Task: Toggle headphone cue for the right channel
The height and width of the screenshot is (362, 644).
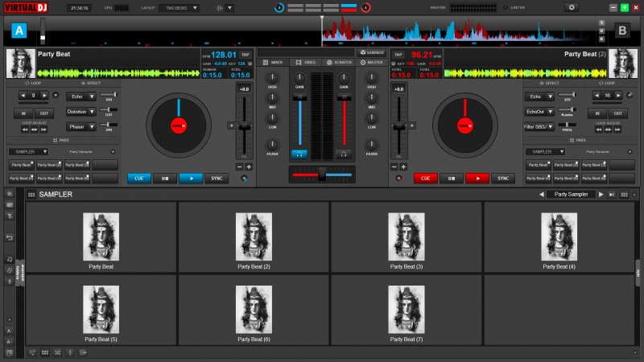Action: (344, 153)
